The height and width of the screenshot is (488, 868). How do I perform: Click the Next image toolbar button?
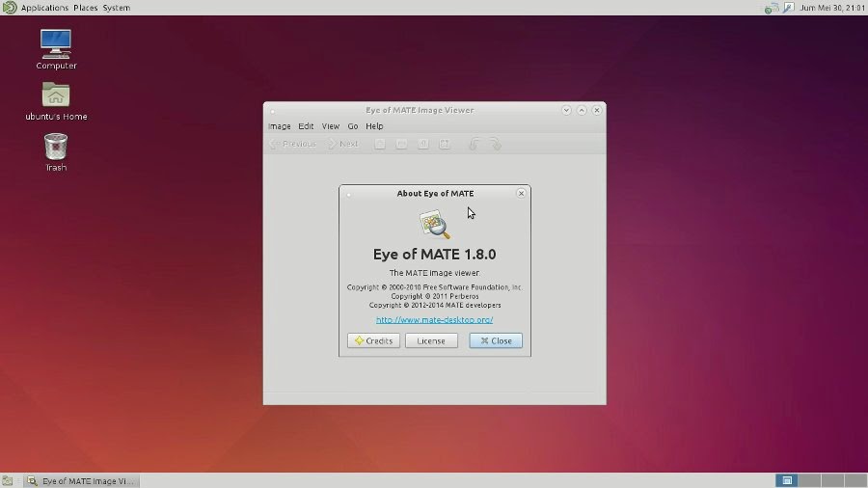pyautogui.click(x=342, y=144)
